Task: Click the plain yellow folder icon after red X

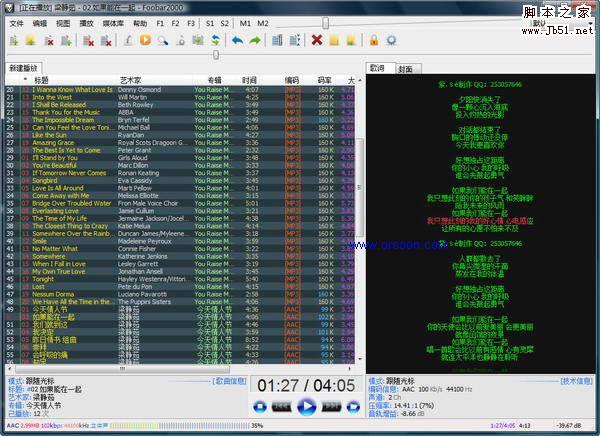Action: (x=334, y=40)
